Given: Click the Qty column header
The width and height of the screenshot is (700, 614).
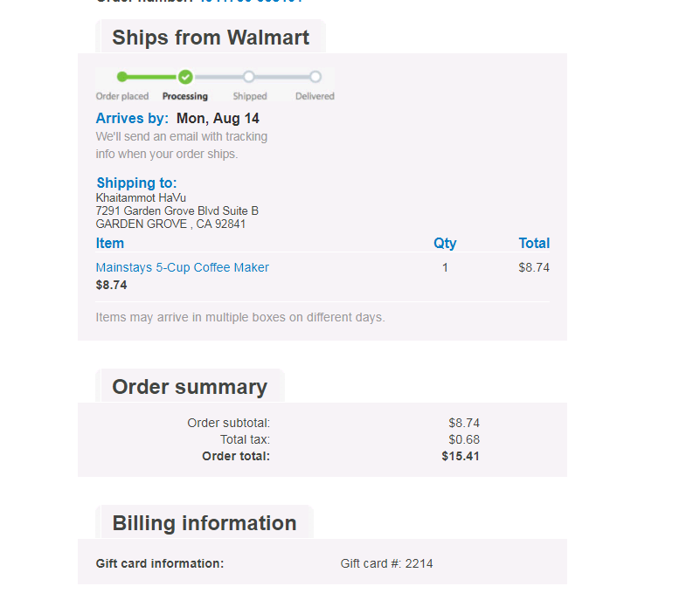Looking at the screenshot, I should tap(445, 243).
